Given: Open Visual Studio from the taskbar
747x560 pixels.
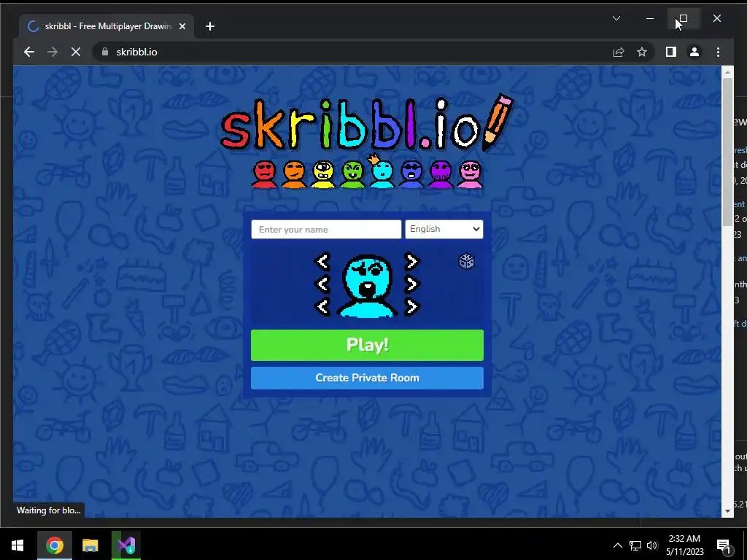Looking at the screenshot, I should [126, 545].
